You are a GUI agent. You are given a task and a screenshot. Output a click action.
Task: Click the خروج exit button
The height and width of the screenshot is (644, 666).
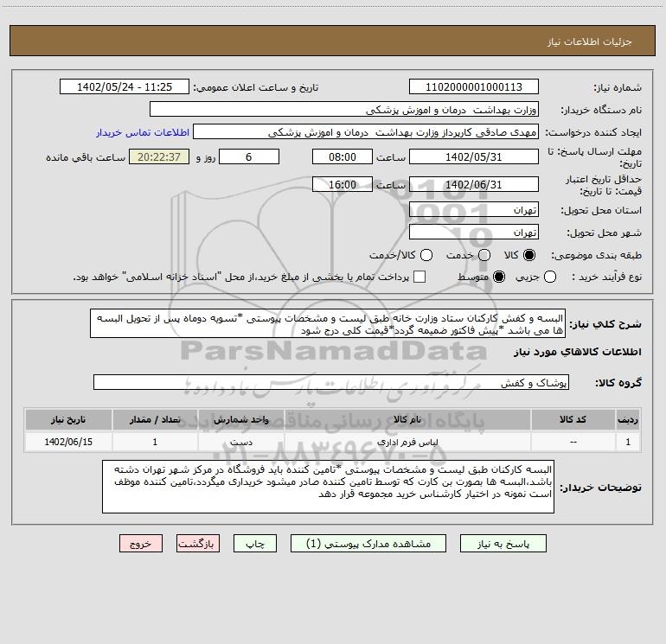coord(141,544)
